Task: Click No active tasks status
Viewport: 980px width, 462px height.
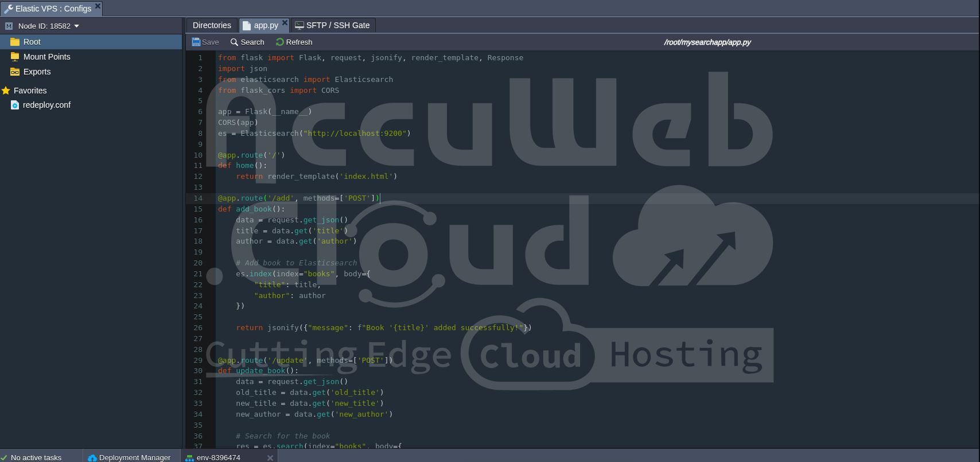Action: (x=36, y=457)
